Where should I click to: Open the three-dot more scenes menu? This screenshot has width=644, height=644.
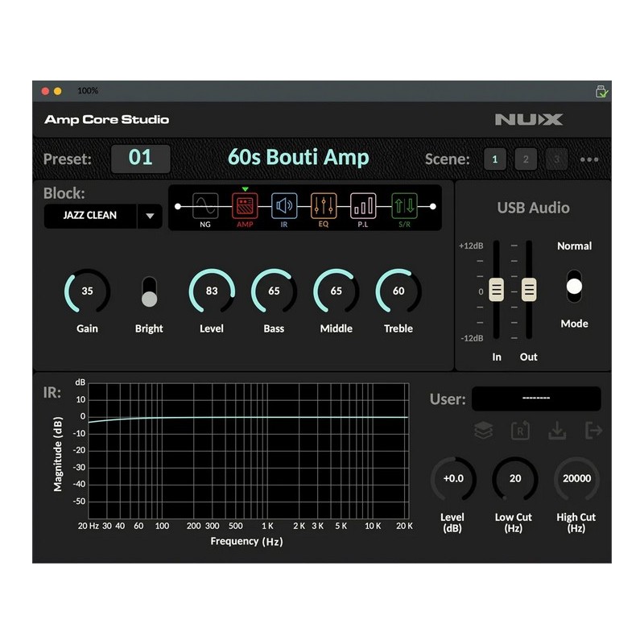(x=589, y=159)
